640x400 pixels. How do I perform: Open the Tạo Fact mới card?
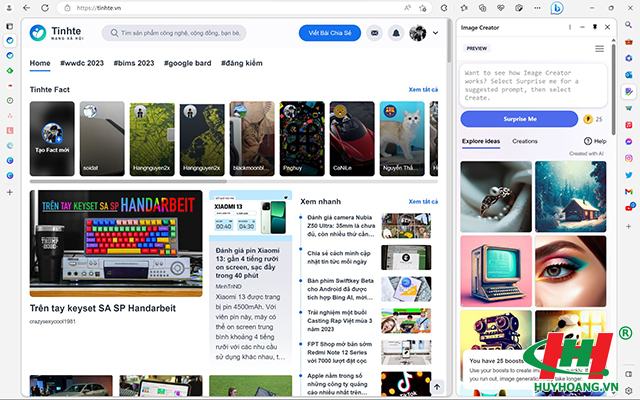coord(52,139)
